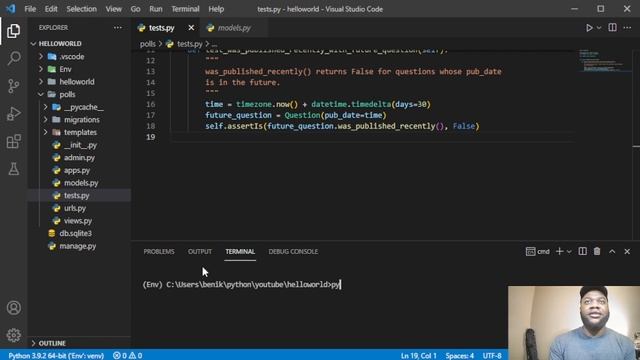Expand the __pycache__ folder

(83, 107)
